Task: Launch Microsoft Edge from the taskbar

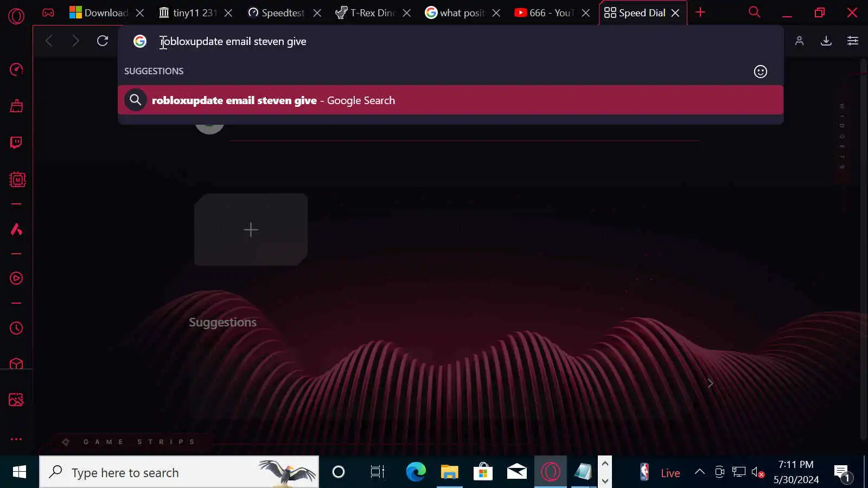Action: 416,472
